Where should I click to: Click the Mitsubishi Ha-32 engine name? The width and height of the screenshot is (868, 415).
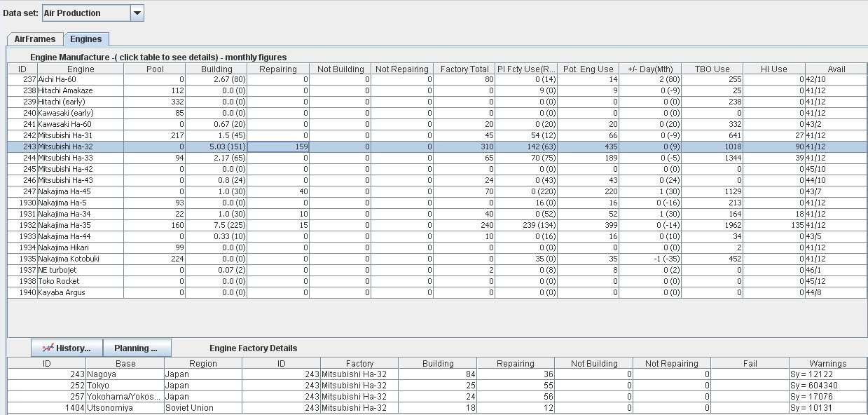coord(65,147)
